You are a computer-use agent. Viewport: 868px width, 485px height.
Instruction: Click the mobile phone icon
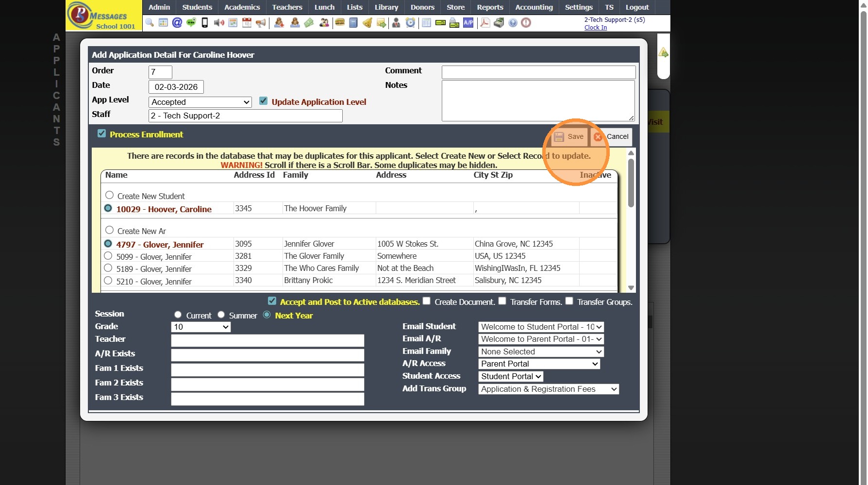[x=205, y=23]
